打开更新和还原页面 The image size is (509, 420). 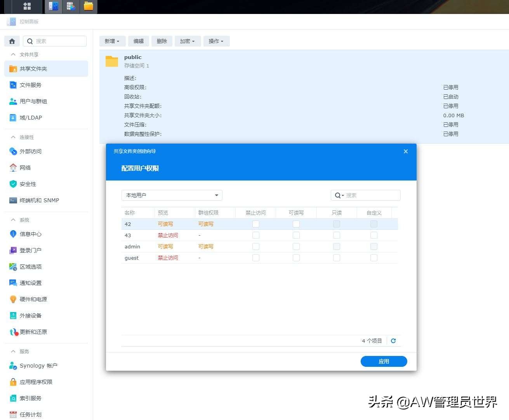coord(33,332)
